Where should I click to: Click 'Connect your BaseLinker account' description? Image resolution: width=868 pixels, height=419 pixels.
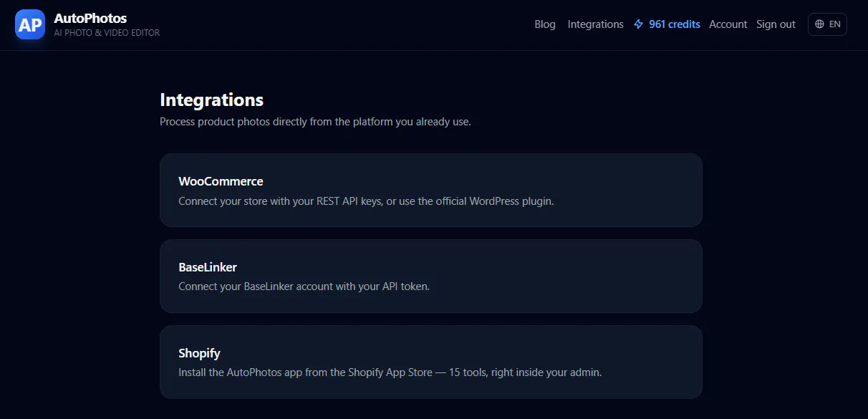(x=304, y=286)
